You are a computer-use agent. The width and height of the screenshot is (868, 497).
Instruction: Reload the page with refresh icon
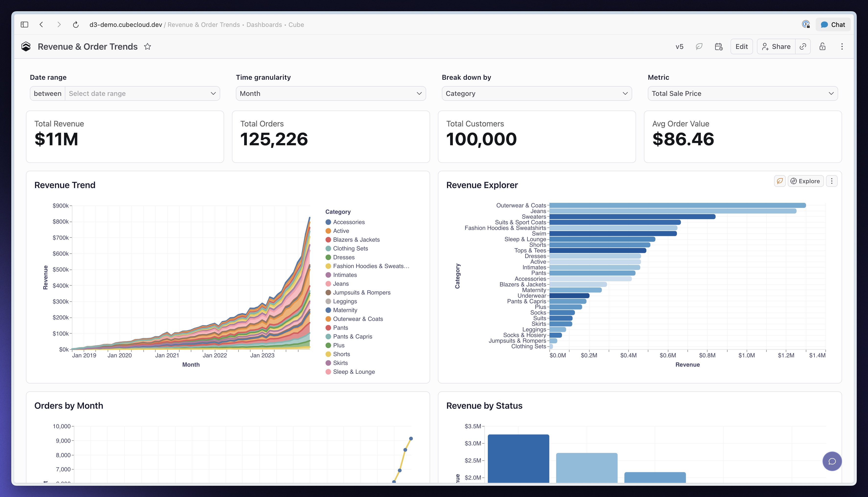pyautogui.click(x=76, y=24)
